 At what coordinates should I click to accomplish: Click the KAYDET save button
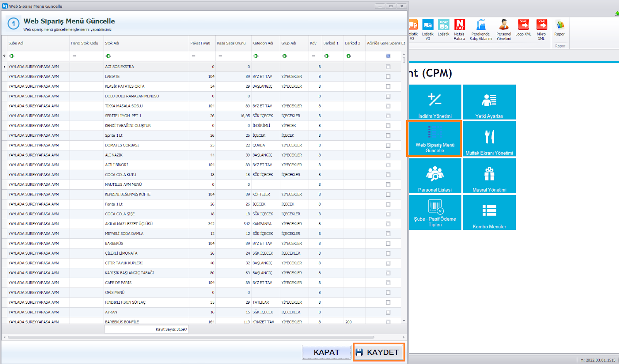(379, 352)
